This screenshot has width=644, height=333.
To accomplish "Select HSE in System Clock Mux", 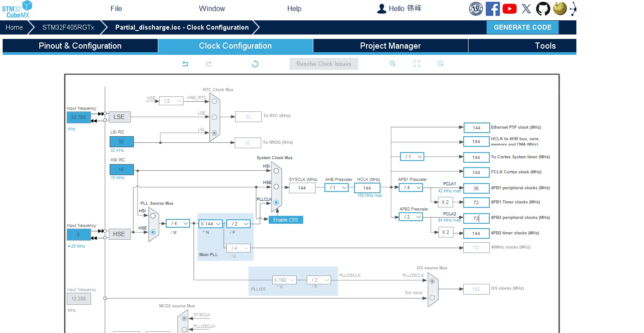I will [276, 187].
